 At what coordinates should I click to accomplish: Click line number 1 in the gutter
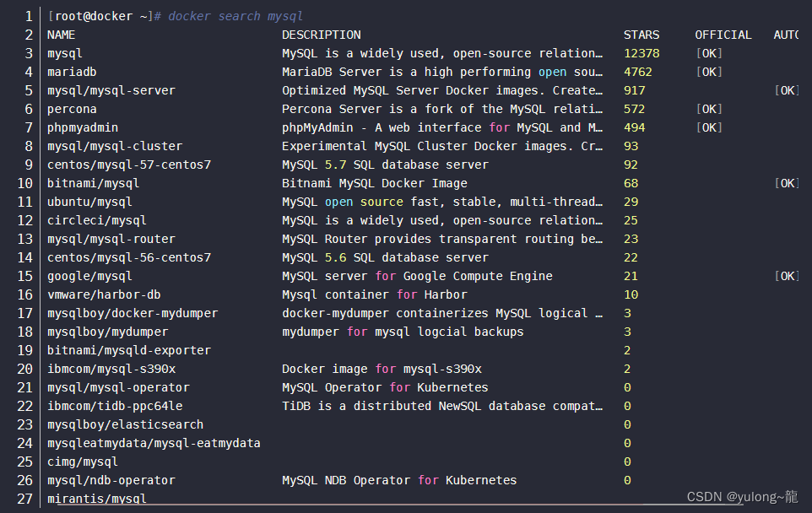coord(29,17)
